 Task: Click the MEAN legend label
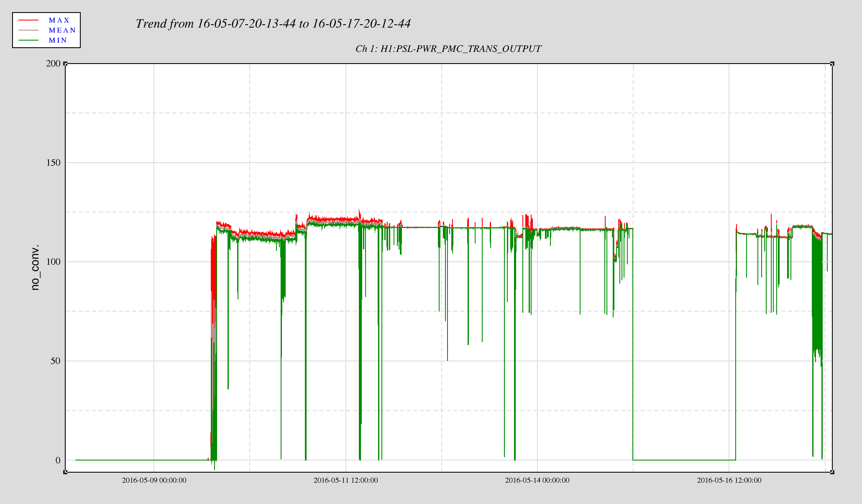(x=62, y=30)
